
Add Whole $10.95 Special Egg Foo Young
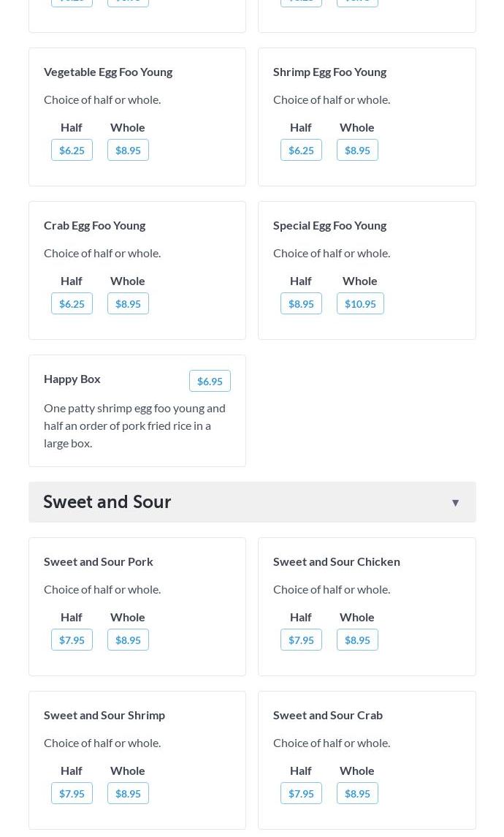[x=360, y=303]
